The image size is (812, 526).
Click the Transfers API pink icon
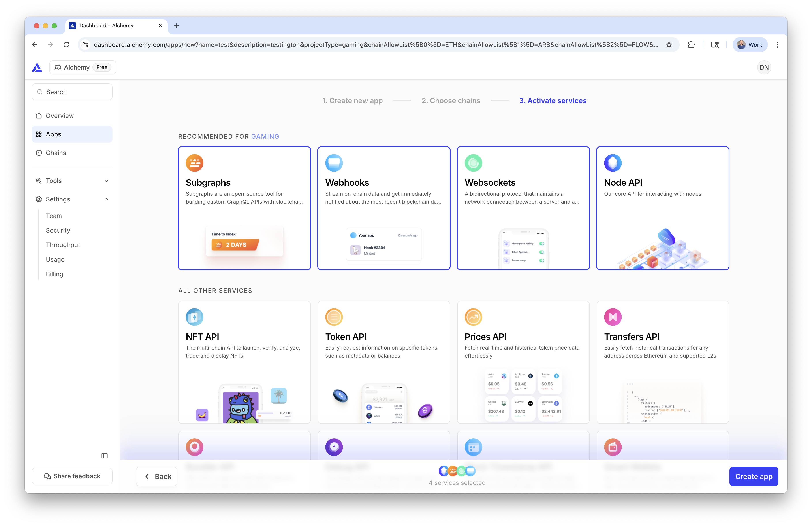(612, 317)
